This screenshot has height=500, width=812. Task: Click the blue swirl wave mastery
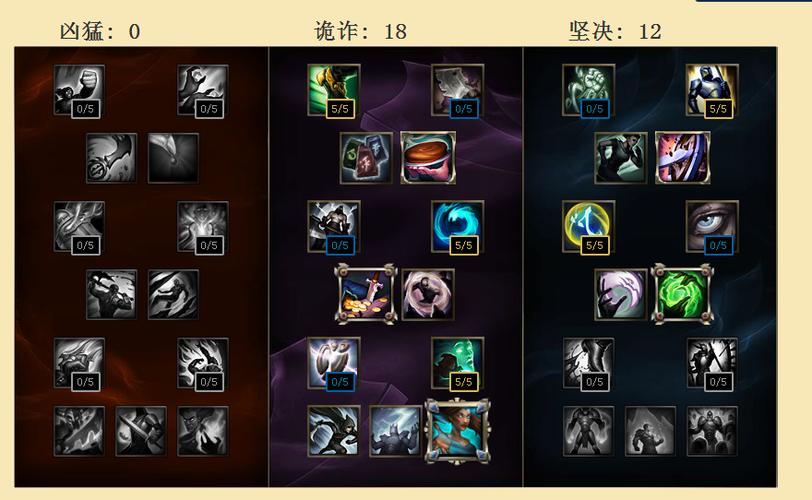click(457, 227)
